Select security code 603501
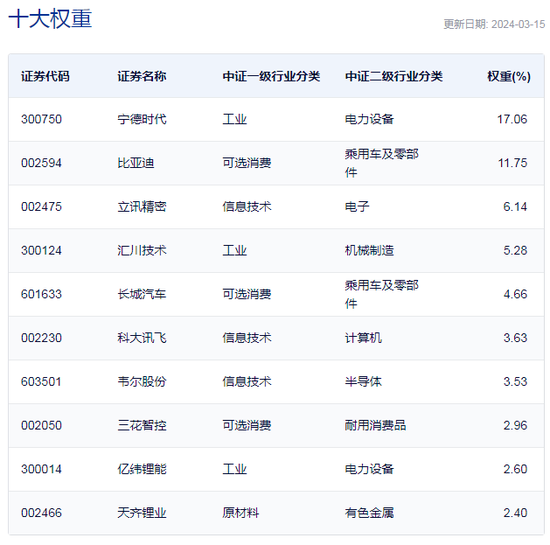 click(41, 382)
